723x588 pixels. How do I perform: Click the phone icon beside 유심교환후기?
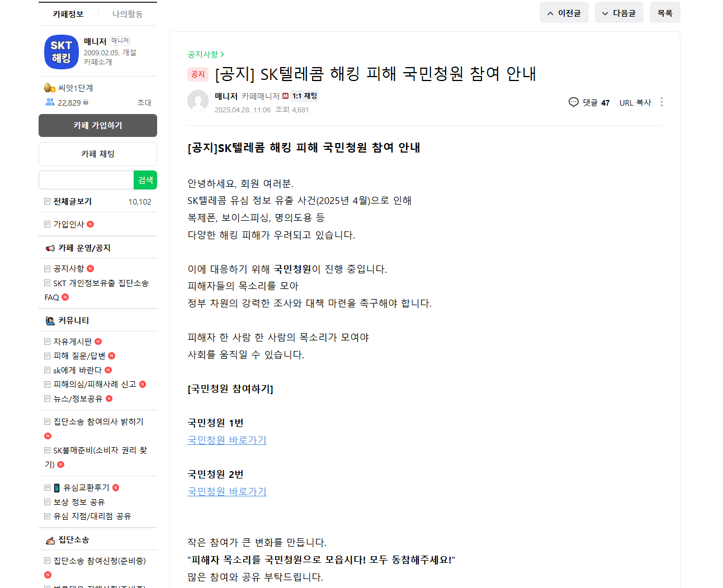(x=56, y=488)
